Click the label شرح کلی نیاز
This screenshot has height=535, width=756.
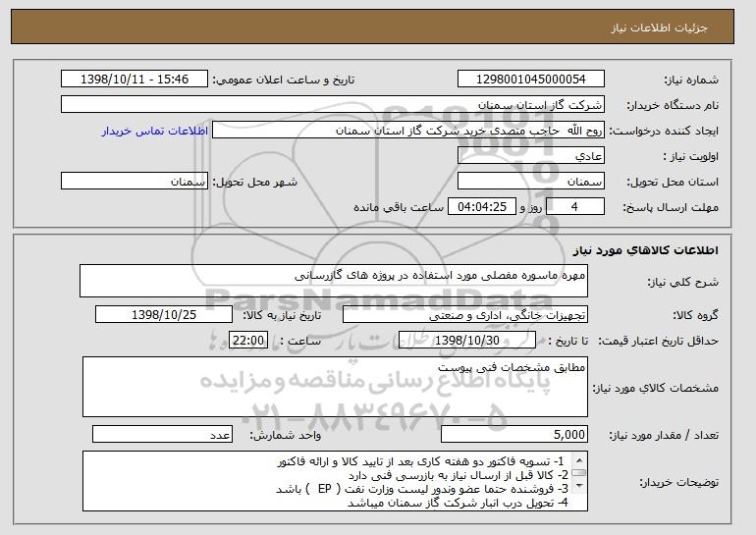(x=682, y=282)
